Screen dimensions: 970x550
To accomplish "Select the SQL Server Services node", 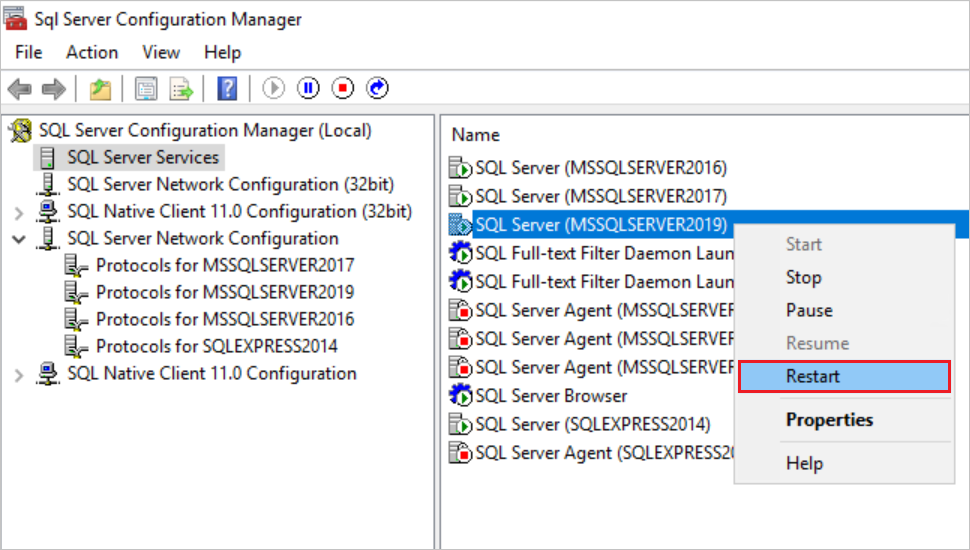I will coord(142,158).
